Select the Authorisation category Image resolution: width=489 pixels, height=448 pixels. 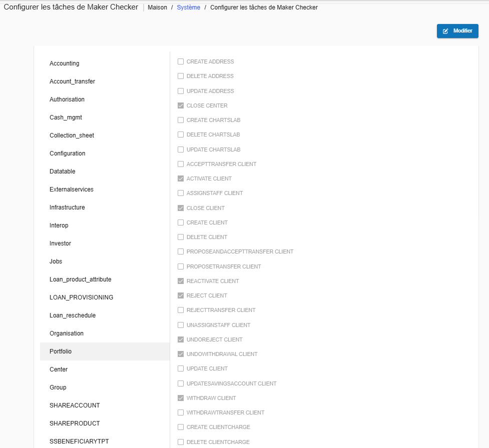click(x=67, y=99)
